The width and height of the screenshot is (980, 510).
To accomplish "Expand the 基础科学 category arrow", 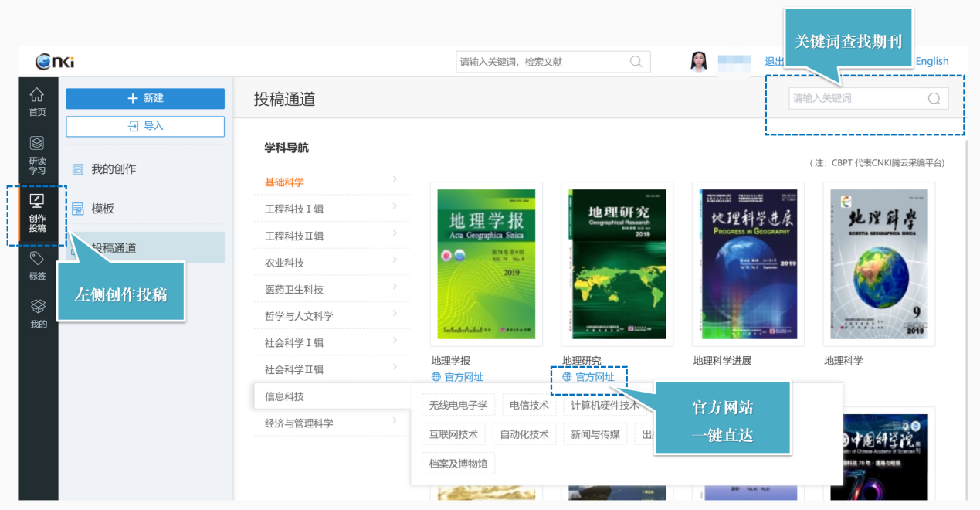I will 395,179.
